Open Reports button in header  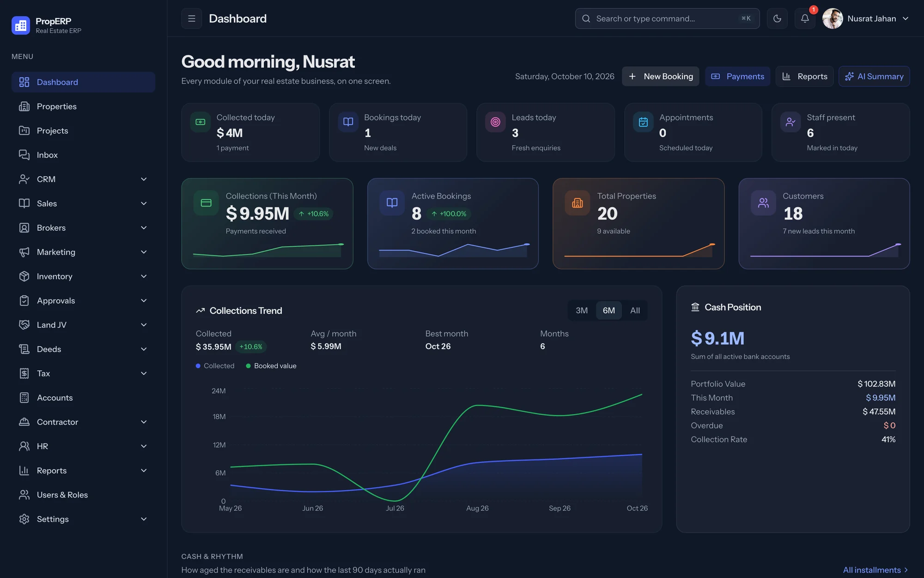(x=804, y=76)
